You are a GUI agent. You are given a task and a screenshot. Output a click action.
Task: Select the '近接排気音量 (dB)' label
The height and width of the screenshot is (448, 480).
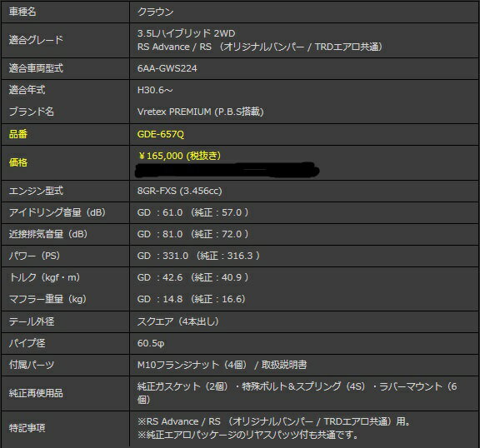(48, 234)
